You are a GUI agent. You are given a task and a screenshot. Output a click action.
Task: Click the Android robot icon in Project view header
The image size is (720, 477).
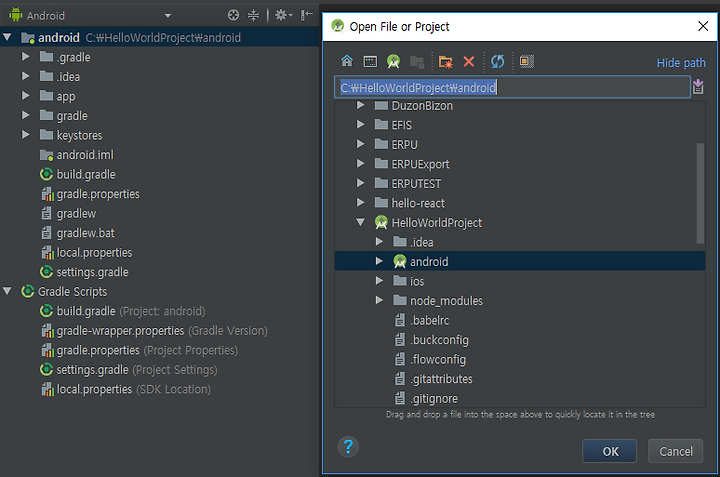[x=16, y=15]
